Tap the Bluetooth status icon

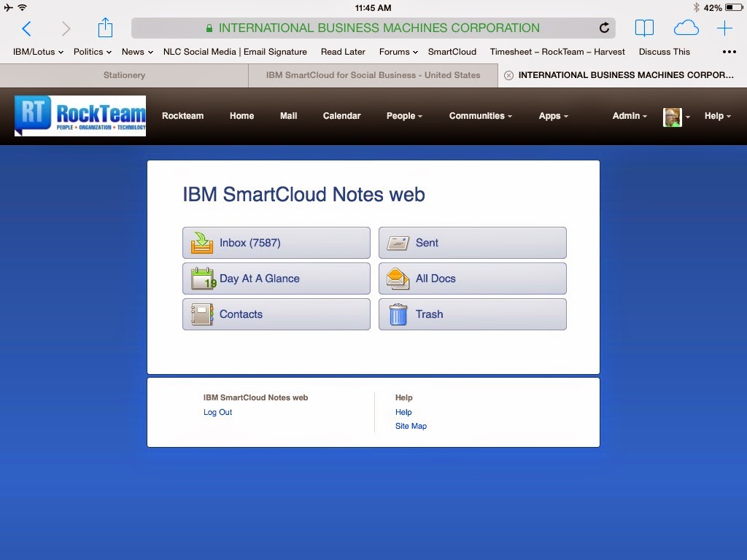click(x=696, y=7)
